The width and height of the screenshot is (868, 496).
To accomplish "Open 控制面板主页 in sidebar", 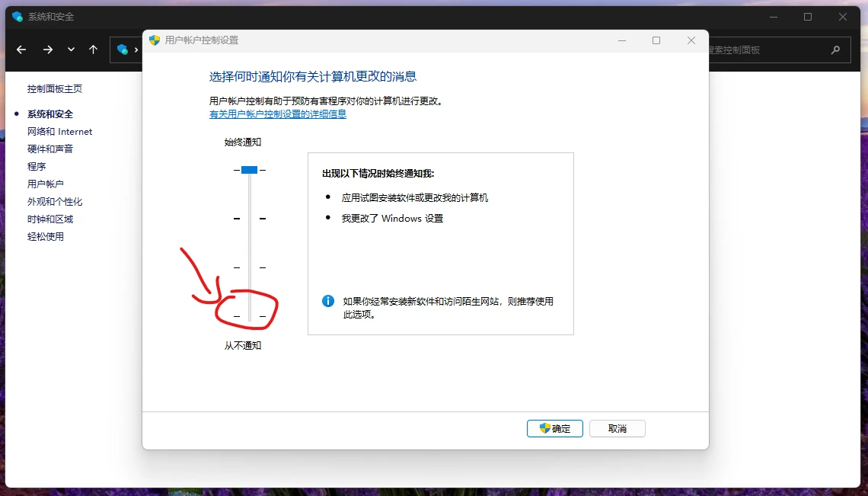I will pyautogui.click(x=55, y=89).
